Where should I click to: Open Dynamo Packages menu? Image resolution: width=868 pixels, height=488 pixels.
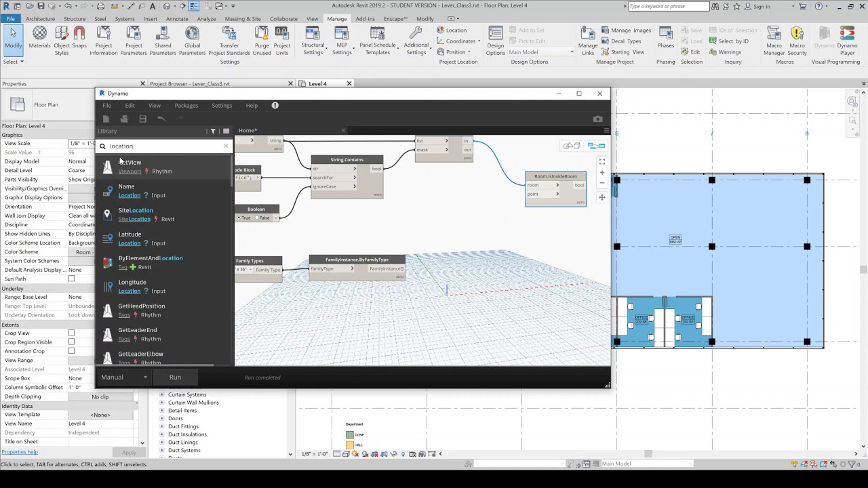pyautogui.click(x=186, y=106)
